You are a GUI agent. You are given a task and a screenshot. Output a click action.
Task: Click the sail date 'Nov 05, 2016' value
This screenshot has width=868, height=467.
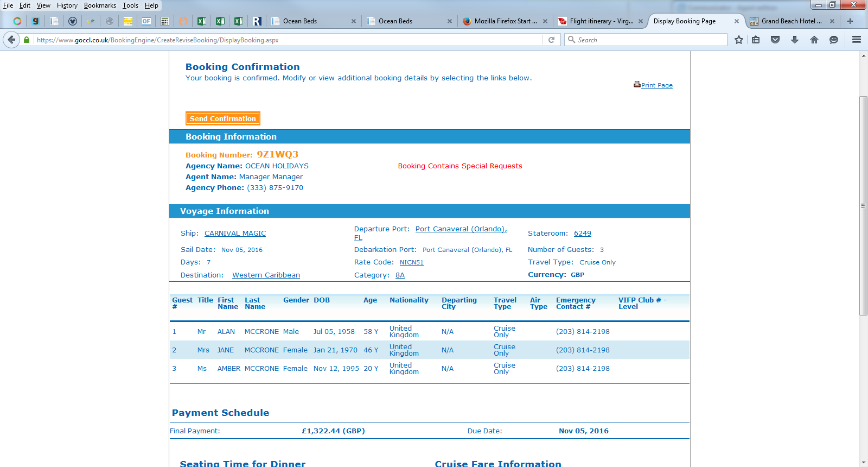[242, 250]
